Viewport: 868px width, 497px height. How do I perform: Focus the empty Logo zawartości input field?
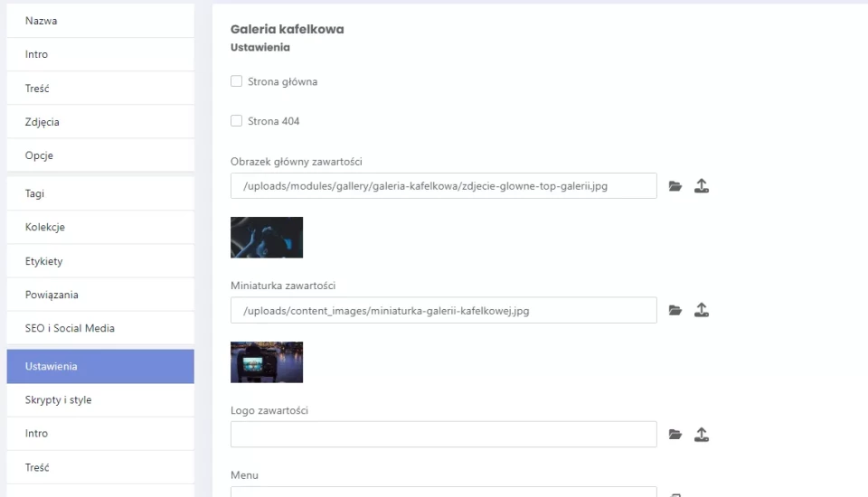pyautogui.click(x=443, y=435)
